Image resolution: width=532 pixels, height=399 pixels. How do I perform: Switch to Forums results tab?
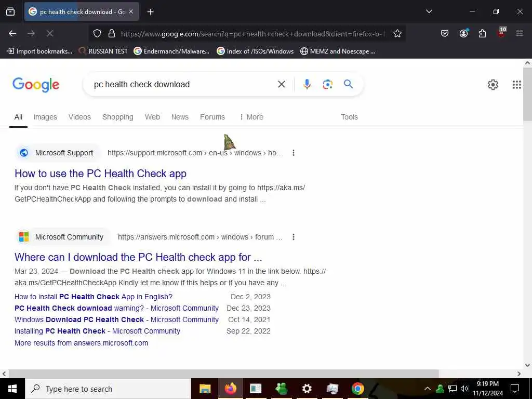tap(212, 117)
